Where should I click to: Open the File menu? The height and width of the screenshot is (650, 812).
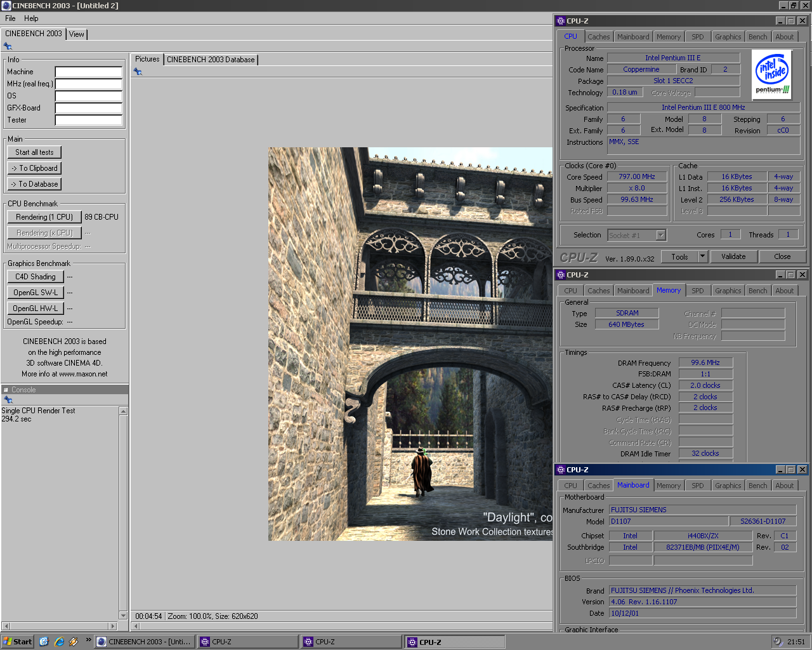click(x=10, y=18)
